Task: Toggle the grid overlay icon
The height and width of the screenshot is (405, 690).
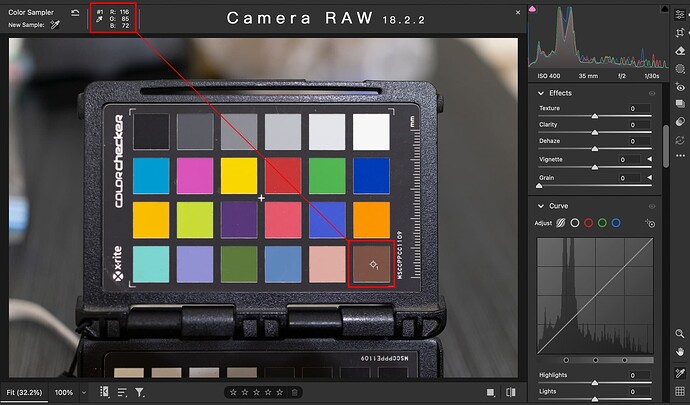Action: point(680,391)
